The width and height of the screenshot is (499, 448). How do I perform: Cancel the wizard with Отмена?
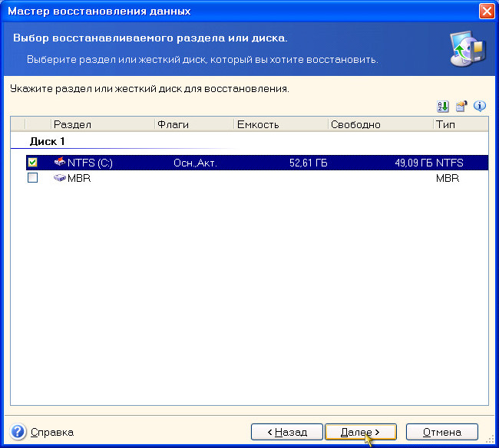(x=442, y=432)
